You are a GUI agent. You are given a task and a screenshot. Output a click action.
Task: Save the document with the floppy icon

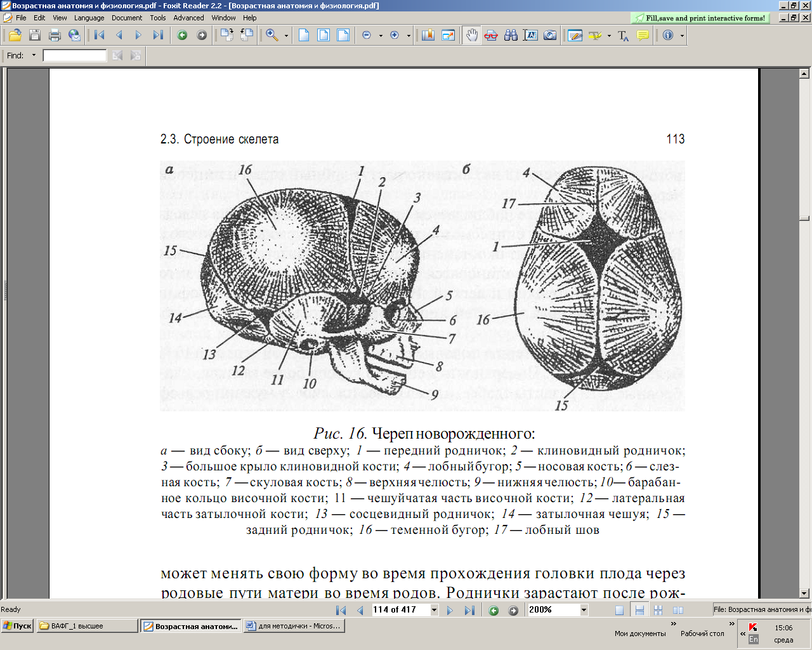click(x=35, y=36)
